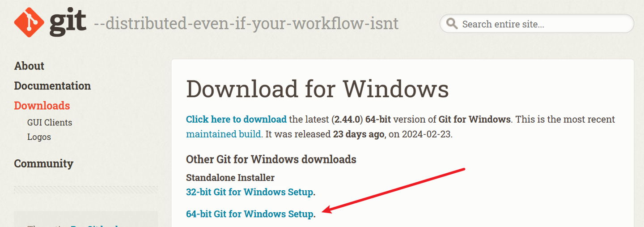Viewport: 644px width, 227px height.
Task: Open the GUI Clients subpage
Action: (49, 122)
